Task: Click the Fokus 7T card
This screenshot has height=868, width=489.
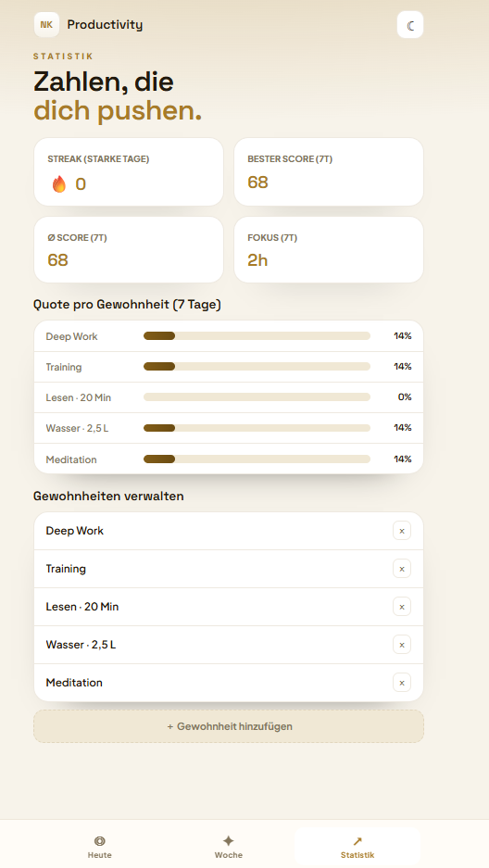Action: point(329,250)
